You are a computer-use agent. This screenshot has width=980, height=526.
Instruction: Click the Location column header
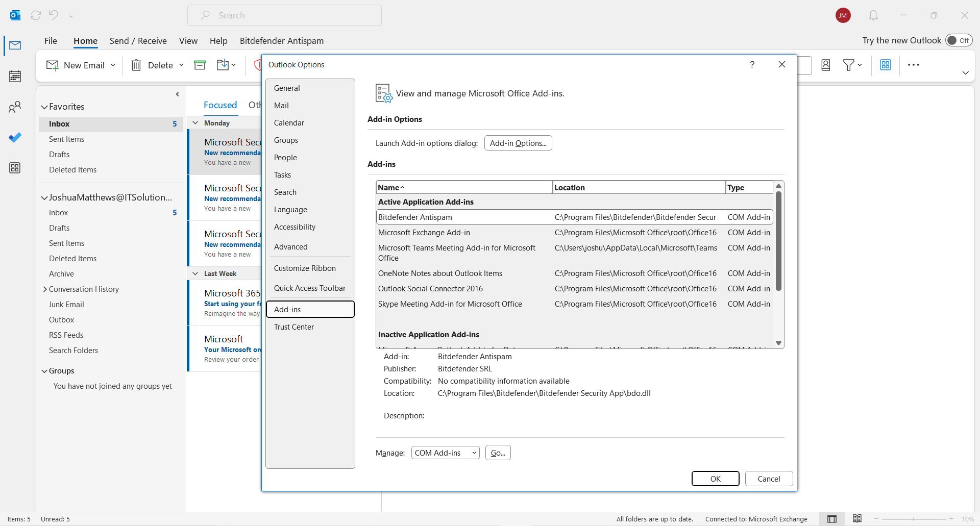click(x=639, y=187)
